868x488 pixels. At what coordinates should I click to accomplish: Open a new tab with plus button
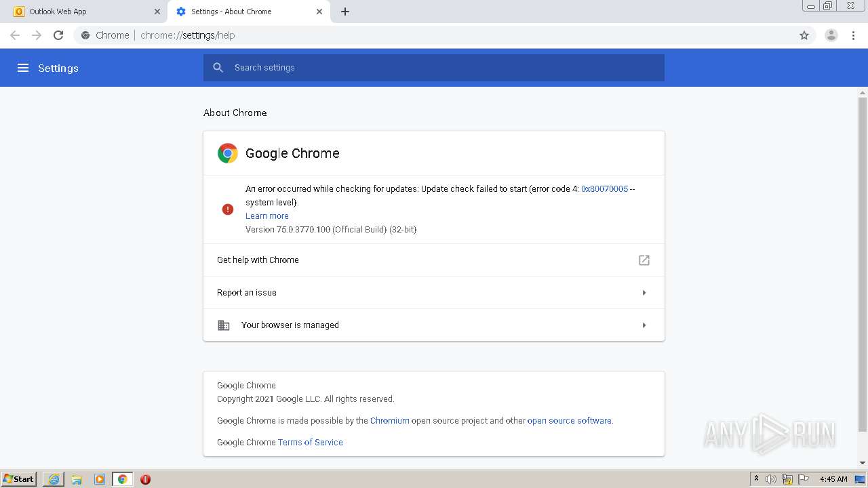coord(345,12)
